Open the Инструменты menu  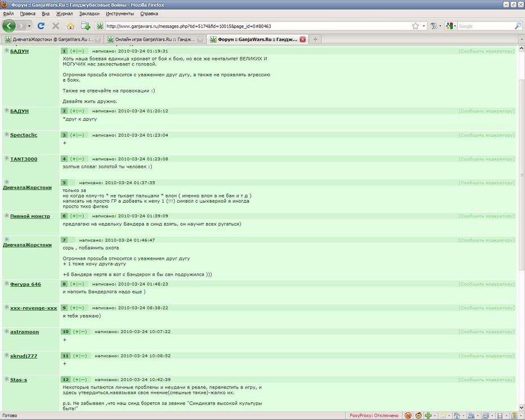120,14
